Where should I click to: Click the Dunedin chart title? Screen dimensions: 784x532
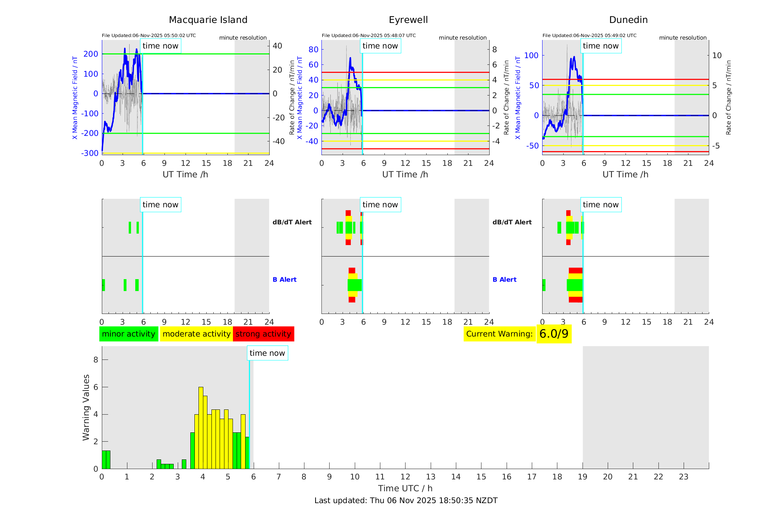[x=628, y=20]
